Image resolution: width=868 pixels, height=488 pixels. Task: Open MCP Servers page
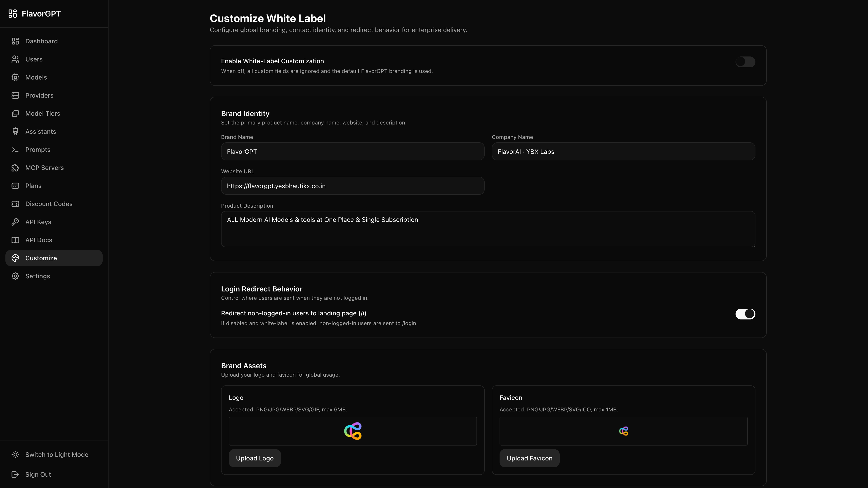(54, 168)
